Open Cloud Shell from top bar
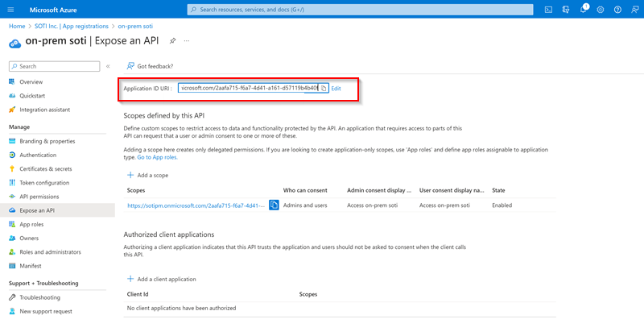The image size is (644, 336). coord(548,10)
